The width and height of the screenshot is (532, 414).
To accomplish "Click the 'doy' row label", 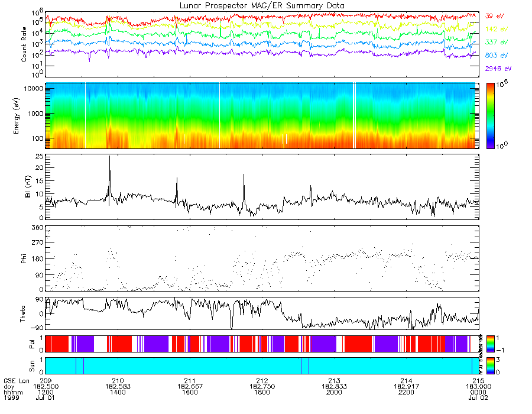I will click(x=9, y=387).
